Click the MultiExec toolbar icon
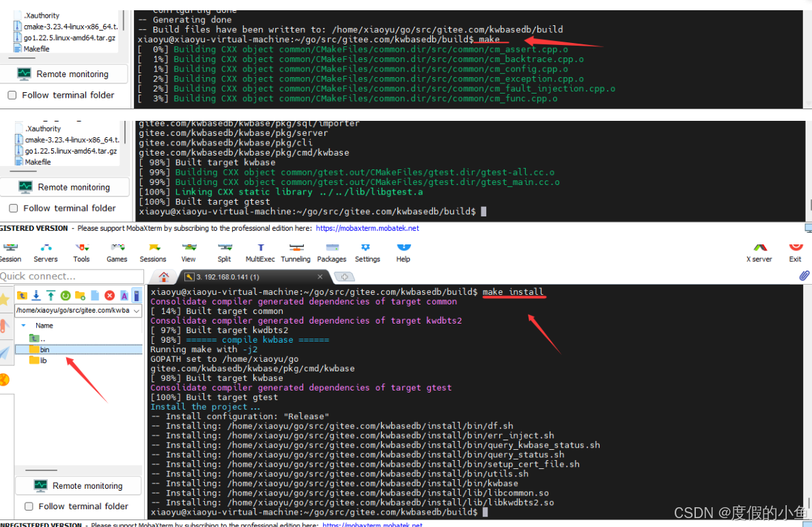The width and height of the screenshot is (812, 527). (260, 251)
